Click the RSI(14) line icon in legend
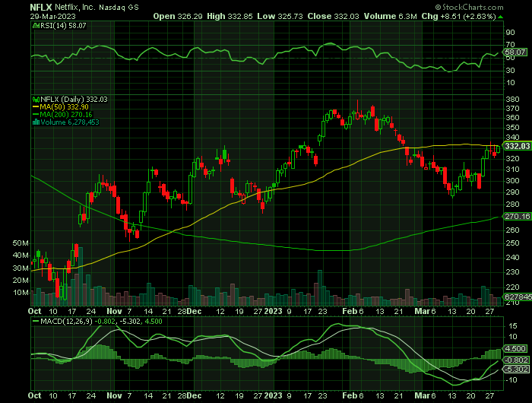 coord(33,25)
